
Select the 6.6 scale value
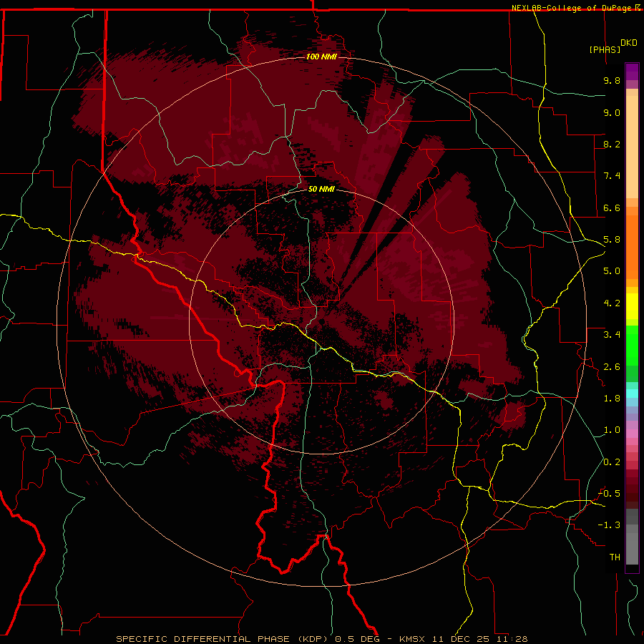(x=612, y=208)
